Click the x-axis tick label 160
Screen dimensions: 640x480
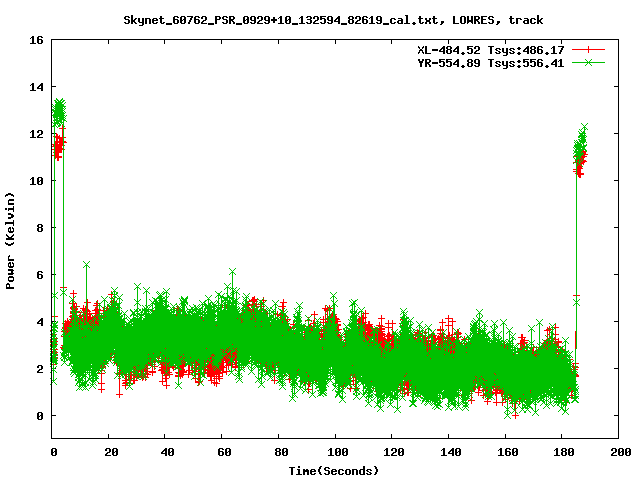click(x=507, y=452)
